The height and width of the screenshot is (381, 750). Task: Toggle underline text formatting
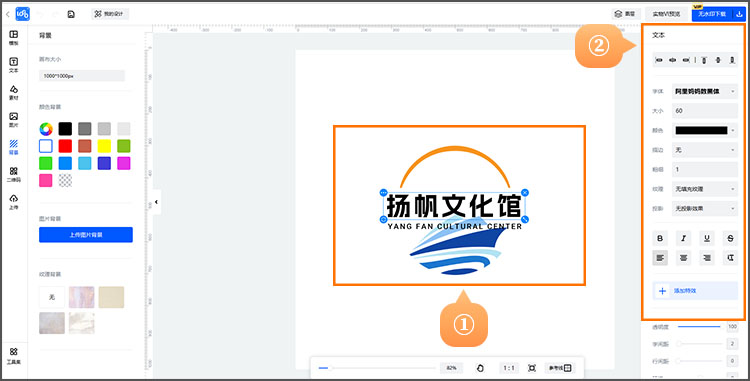(707, 238)
